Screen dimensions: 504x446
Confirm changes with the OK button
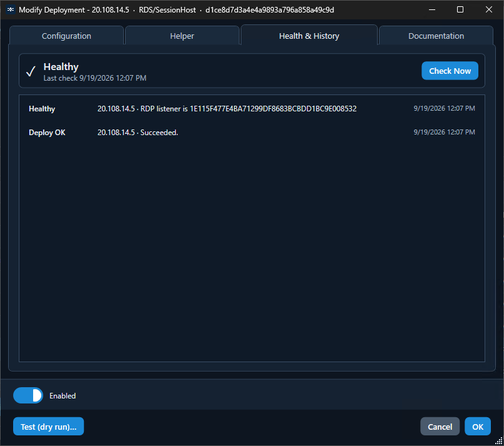click(x=478, y=427)
